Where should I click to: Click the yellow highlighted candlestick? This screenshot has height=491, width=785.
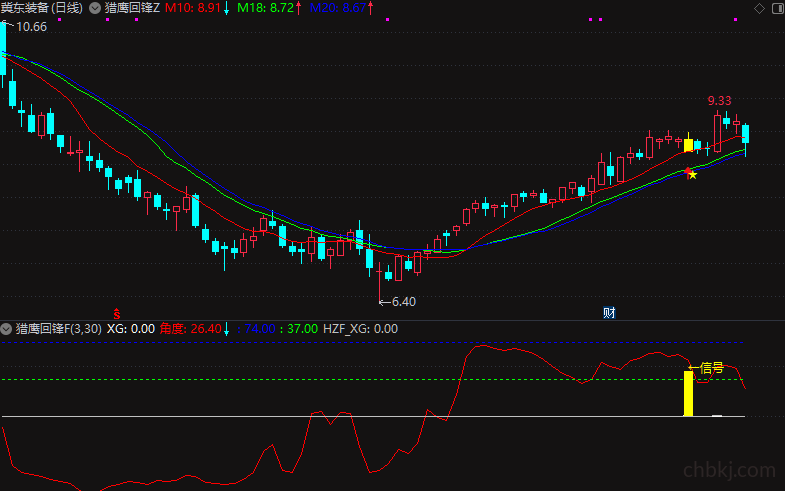click(688, 145)
